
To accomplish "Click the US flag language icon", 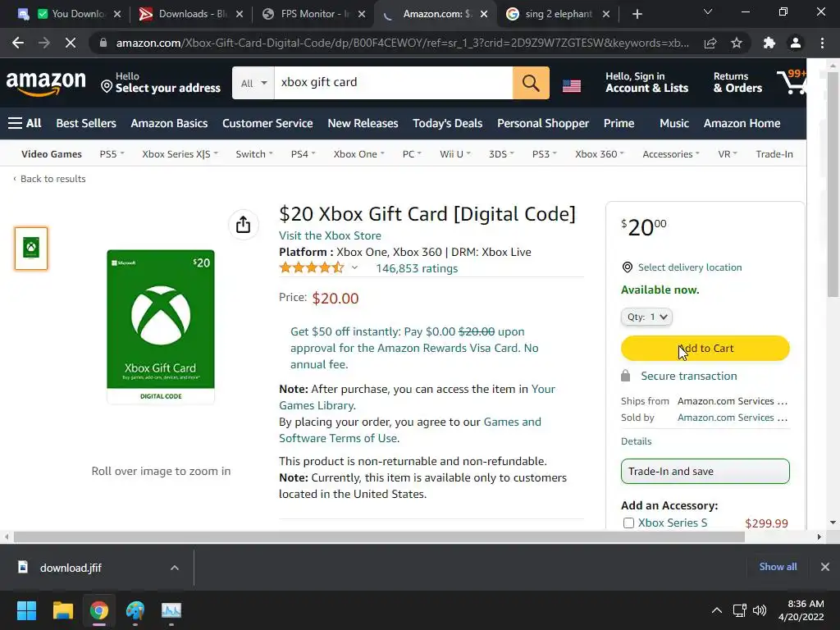I will 572,85.
